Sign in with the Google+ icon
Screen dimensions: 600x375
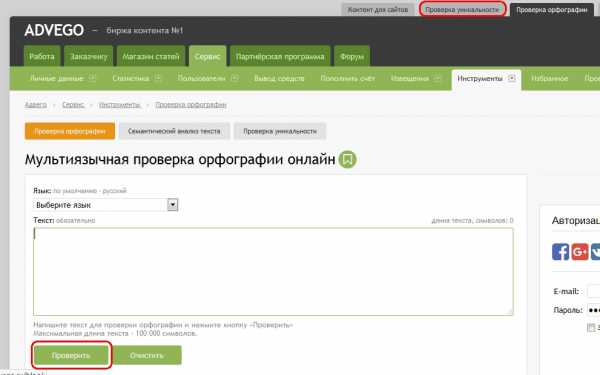580,252
